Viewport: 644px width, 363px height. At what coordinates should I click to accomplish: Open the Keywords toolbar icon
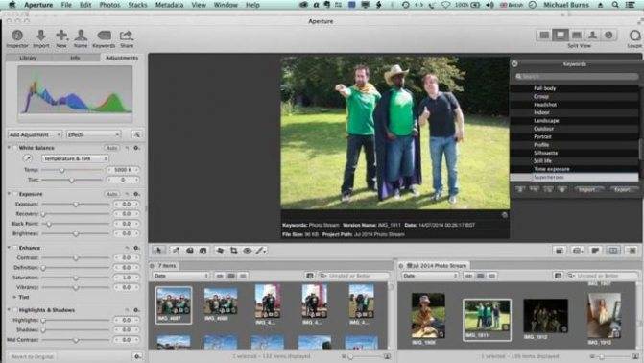(x=104, y=36)
